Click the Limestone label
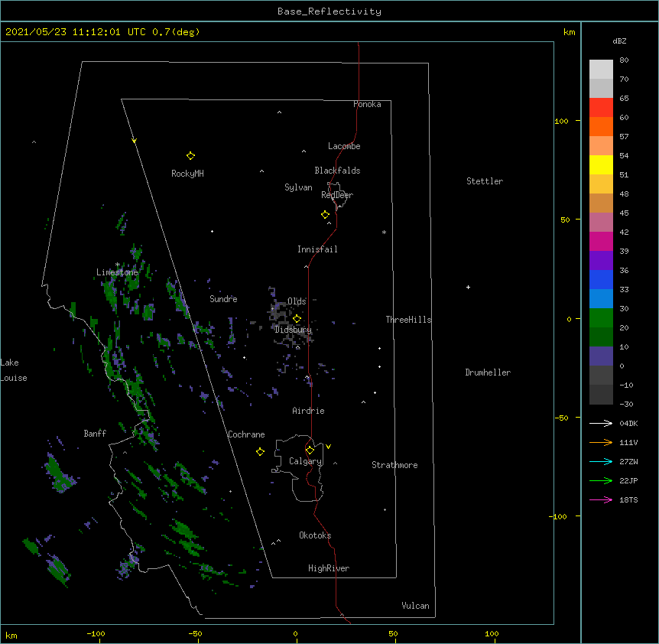Viewport: 659px width, 644px height. pos(117,272)
